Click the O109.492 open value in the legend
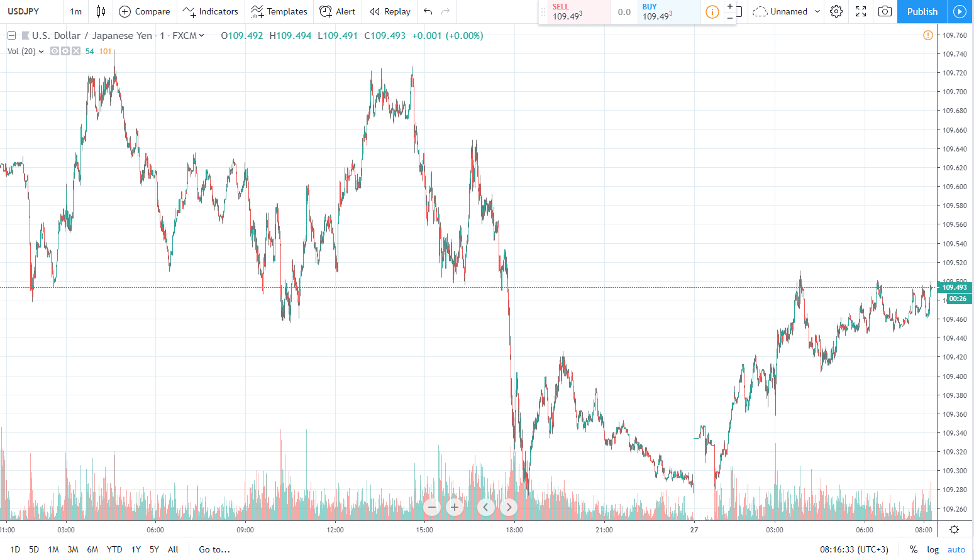The width and height of the screenshot is (974, 560). pos(242,36)
